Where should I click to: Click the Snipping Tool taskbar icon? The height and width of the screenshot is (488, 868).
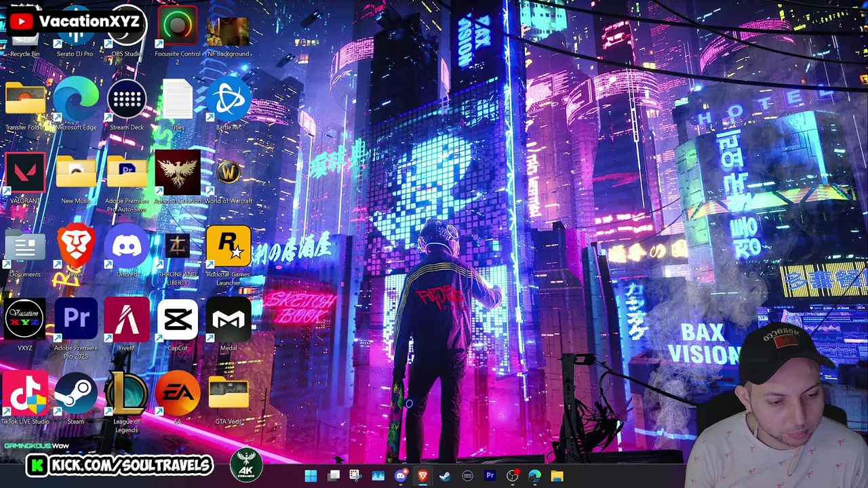pos(356,476)
